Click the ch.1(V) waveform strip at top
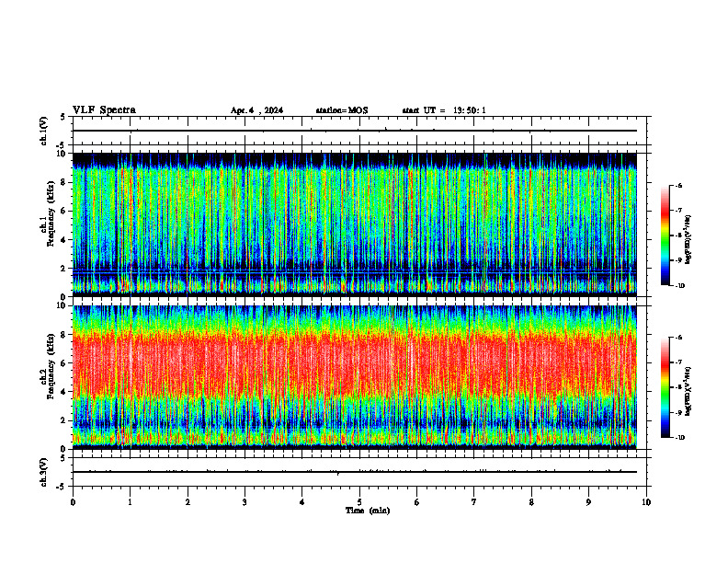Screen dimensions: 728x563 (x=359, y=131)
